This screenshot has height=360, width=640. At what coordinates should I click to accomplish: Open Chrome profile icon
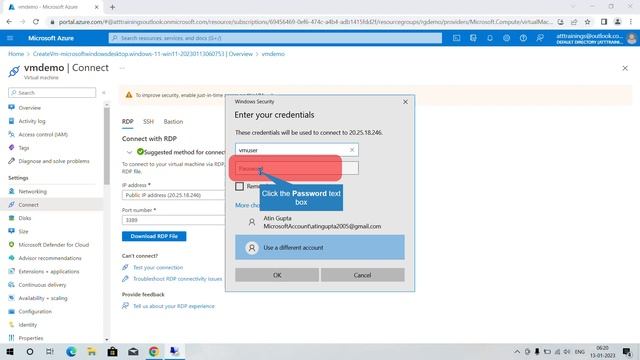618,22
